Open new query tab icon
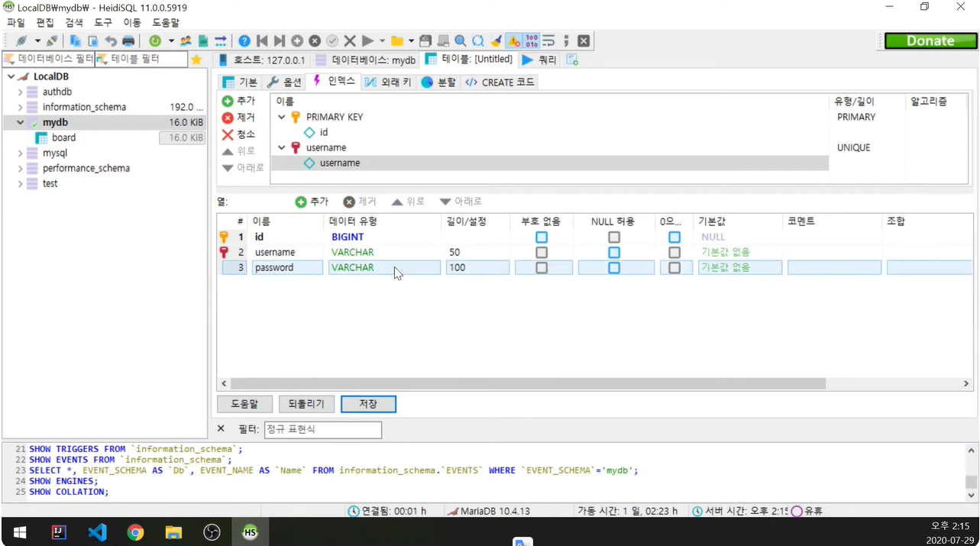 click(572, 59)
